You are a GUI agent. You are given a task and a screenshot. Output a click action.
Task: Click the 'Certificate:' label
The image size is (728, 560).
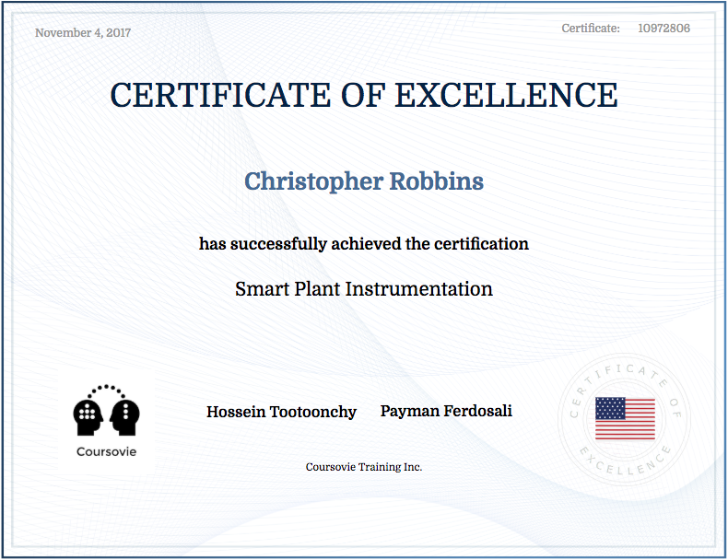[591, 29]
